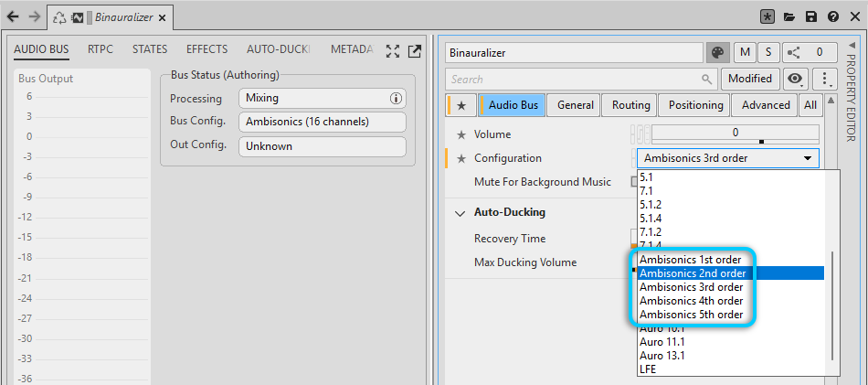868x385 pixels.
Task: Toggle the Modified properties filter
Action: [750, 79]
